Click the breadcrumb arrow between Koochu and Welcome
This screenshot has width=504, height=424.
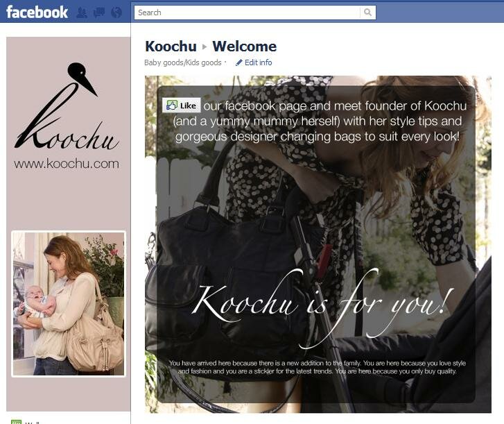tap(205, 47)
